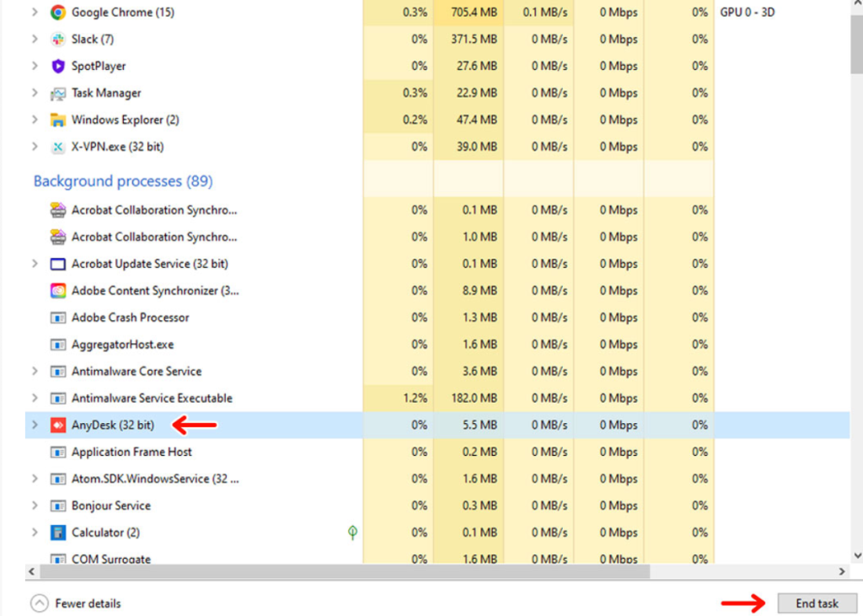Click the vertical scrollbar down arrow
The width and height of the screenshot is (863, 616).
pos(857,556)
